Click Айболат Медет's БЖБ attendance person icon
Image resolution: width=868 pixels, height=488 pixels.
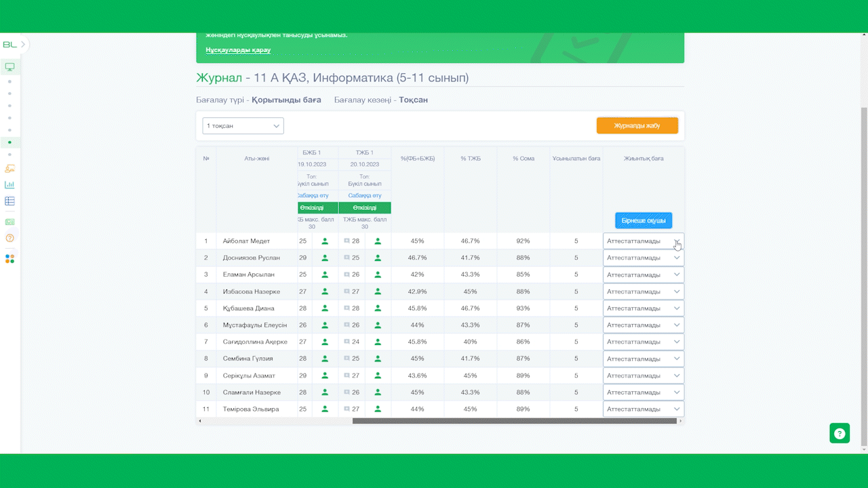(x=325, y=241)
